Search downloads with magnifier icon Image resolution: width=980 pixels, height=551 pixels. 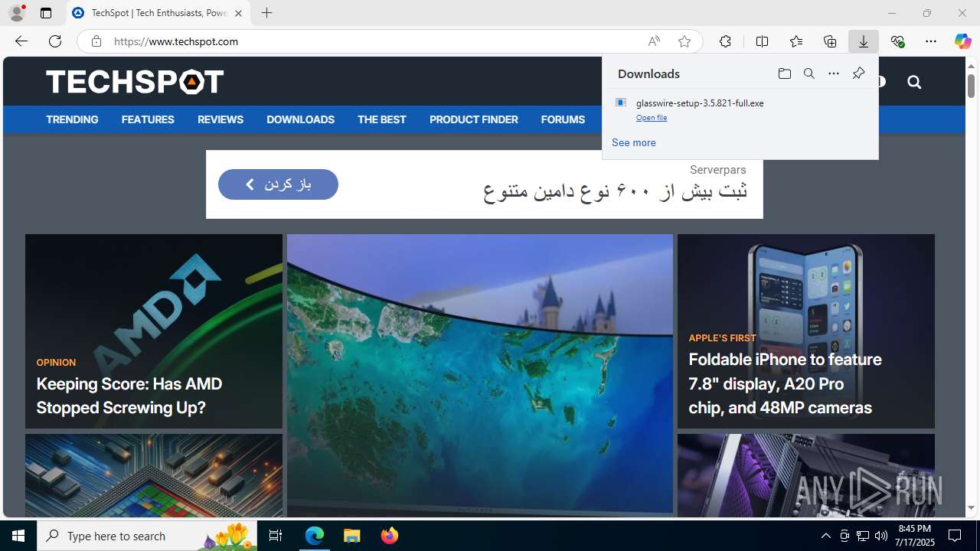(x=808, y=73)
